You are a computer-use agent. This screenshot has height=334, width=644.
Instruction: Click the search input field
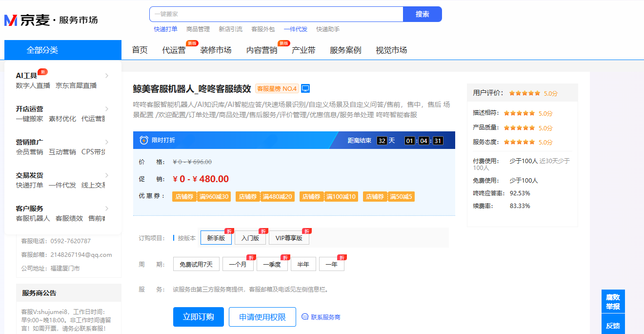(276, 14)
